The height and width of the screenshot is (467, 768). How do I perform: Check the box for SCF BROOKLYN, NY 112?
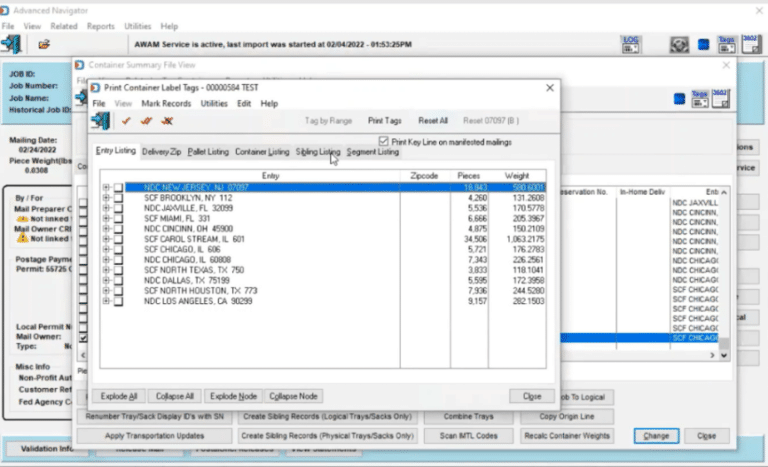[119, 197]
